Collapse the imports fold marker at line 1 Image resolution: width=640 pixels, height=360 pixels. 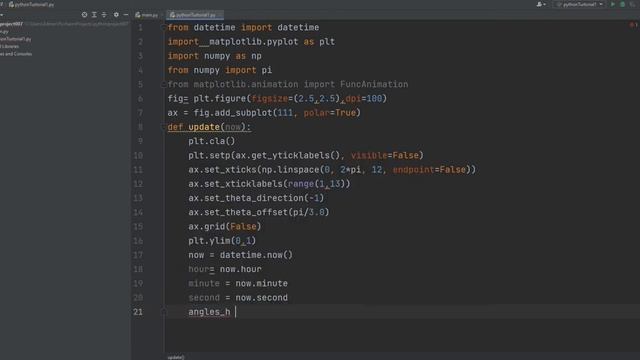(x=164, y=27)
